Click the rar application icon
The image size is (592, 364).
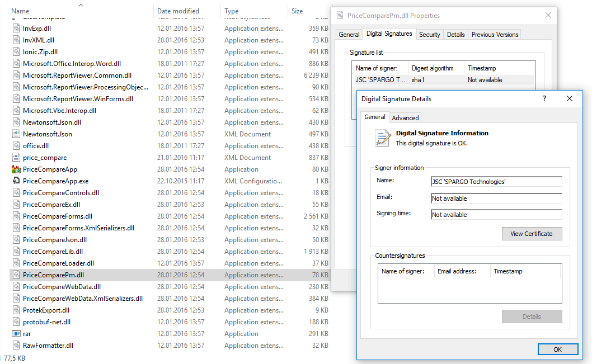pos(16,333)
